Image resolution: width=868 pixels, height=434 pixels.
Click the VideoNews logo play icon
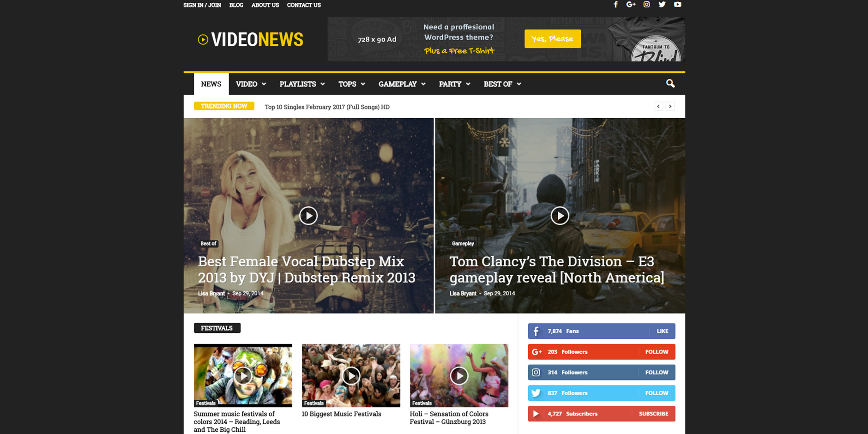click(203, 40)
